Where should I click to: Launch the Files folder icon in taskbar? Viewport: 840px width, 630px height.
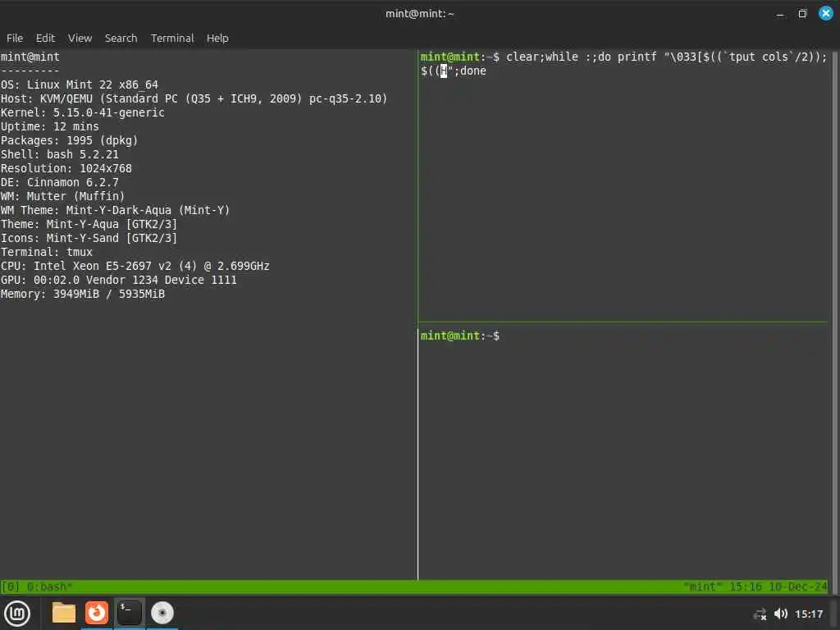pyautogui.click(x=64, y=613)
